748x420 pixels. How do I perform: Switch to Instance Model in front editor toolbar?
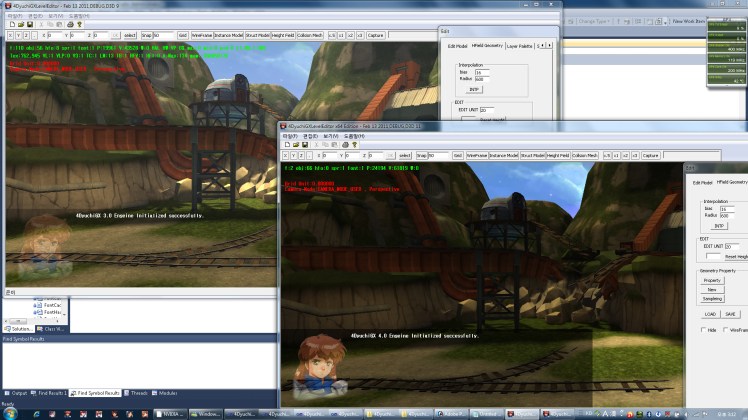[x=503, y=156]
